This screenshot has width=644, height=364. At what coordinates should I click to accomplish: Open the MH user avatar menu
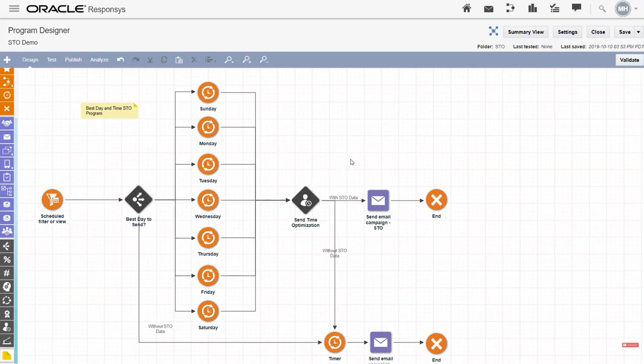pos(623,9)
